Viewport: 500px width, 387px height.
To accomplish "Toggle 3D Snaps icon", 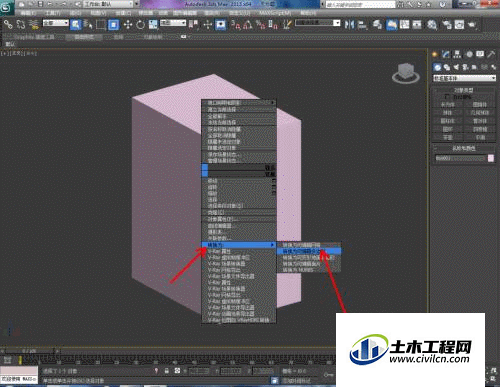I will [x=236, y=24].
